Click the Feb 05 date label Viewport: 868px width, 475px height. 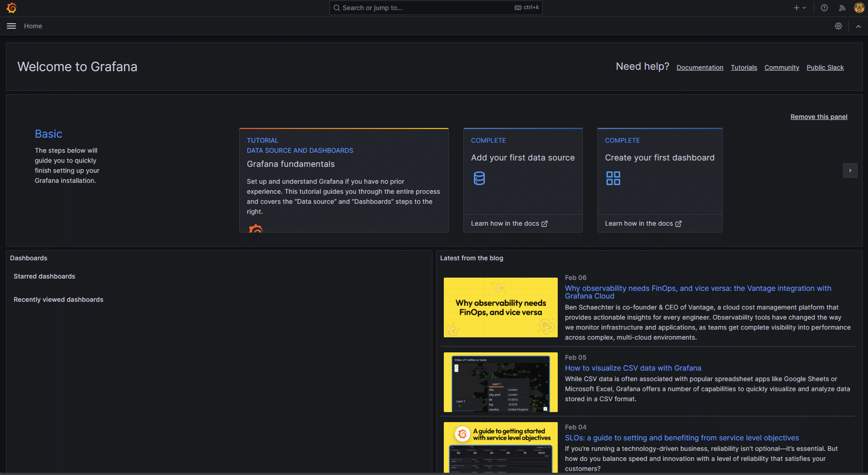click(x=575, y=357)
